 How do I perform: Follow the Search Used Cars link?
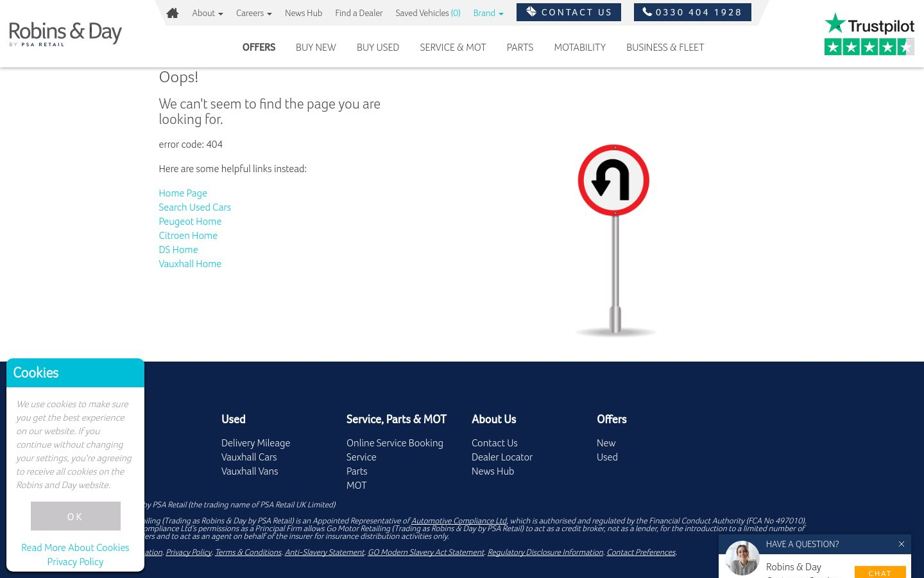coord(194,207)
